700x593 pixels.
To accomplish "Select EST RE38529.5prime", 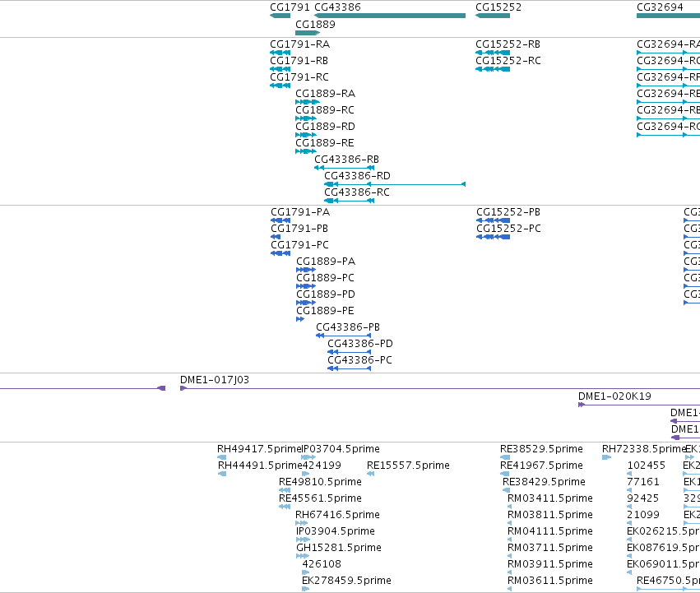I will (541, 449).
